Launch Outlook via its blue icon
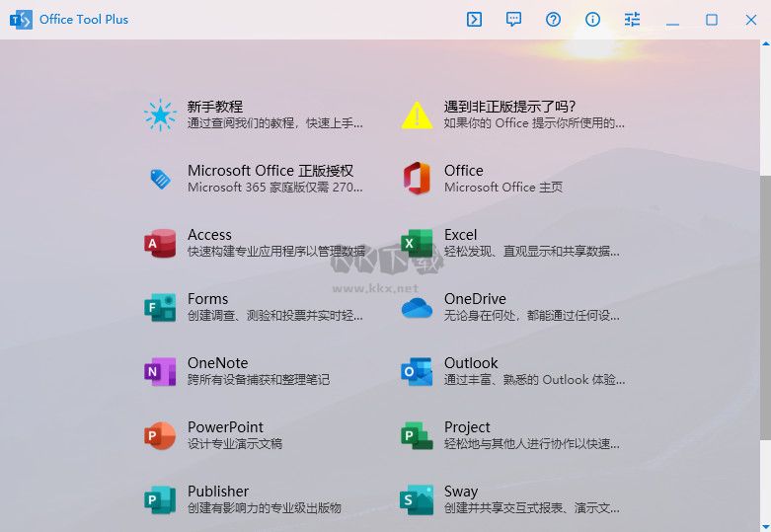Viewport: 771px width, 532px height. (417, 371)
